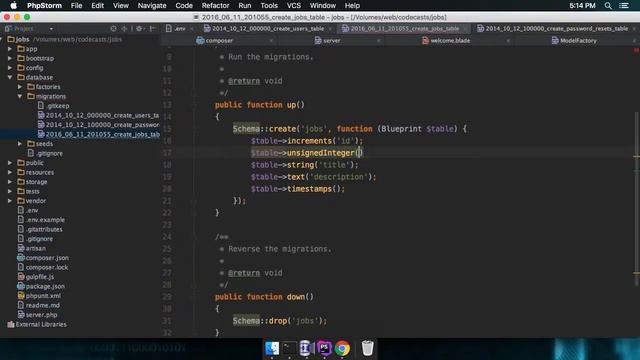Expand the seeds folder
The width and height of the screenshot is (640, 360).
[x=20, y=144]
